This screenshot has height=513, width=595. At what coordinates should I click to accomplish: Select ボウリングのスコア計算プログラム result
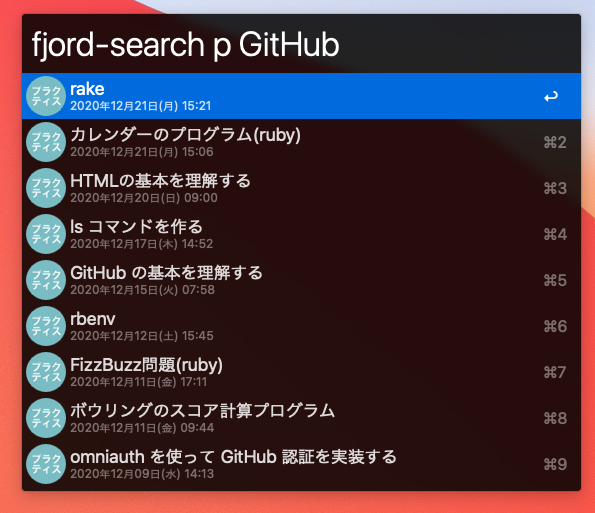point(301,418)
